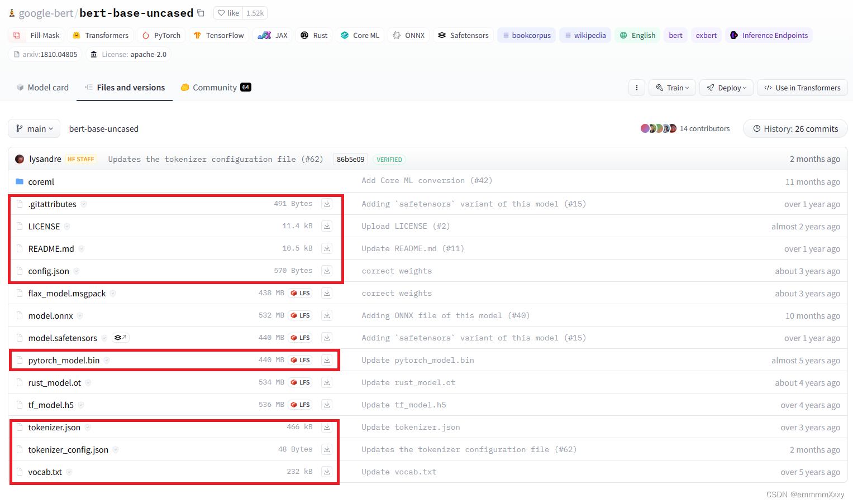Download the tf_model.h5 file

point(327,405)
